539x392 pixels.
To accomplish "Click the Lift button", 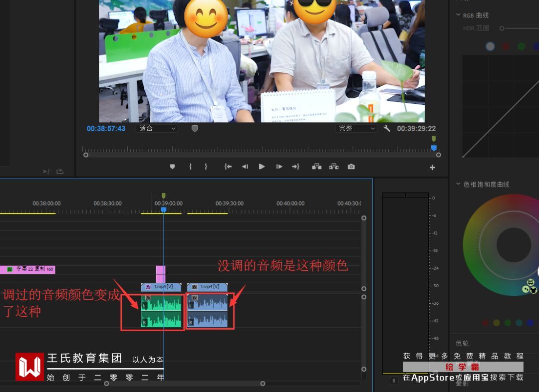I will 316,167.
